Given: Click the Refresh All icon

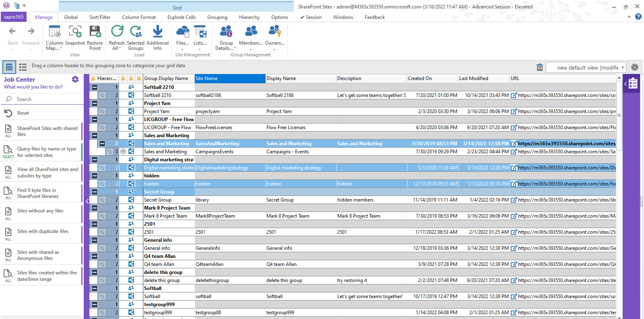Looking at the screenshot, I should coord(117,32).
